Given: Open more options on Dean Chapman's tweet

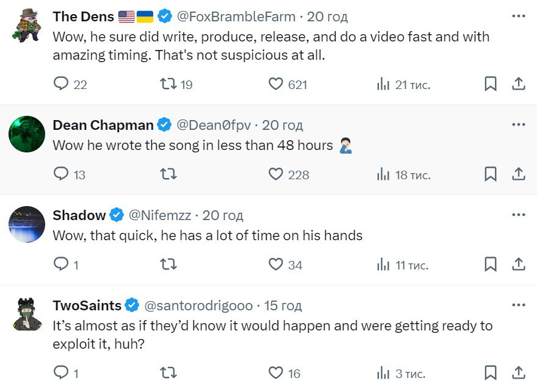Looking at the screenshot, I should click(x=518, y=124).
